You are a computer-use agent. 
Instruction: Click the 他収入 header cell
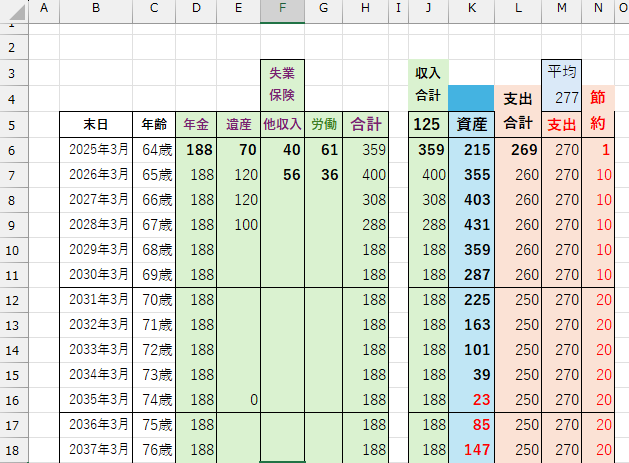(282, 125)
